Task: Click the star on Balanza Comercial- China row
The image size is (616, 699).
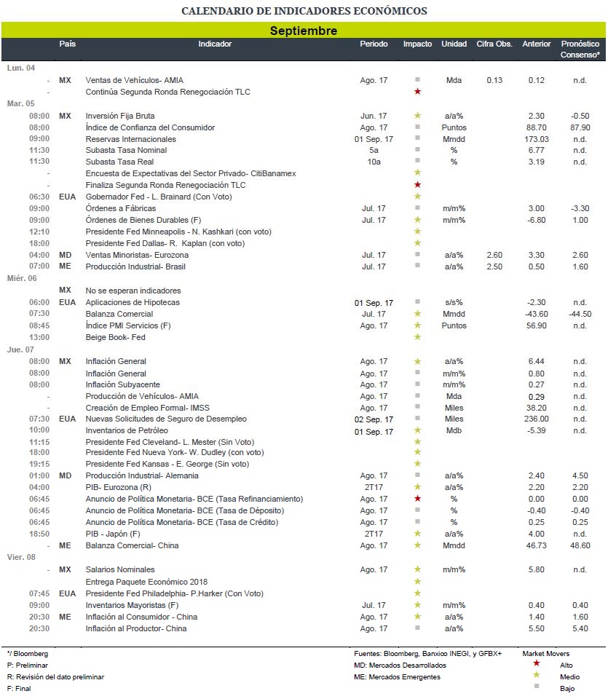Action: (x=417, y=545)
